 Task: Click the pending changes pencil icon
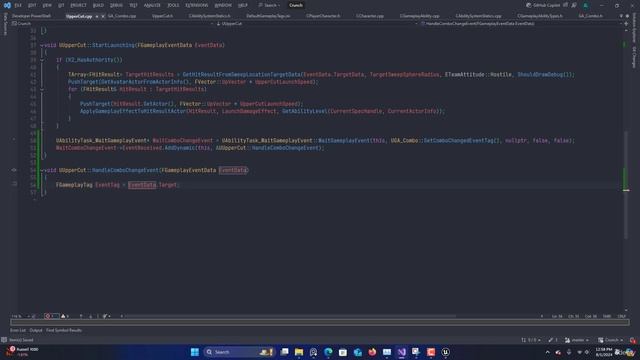click(553, 340)
